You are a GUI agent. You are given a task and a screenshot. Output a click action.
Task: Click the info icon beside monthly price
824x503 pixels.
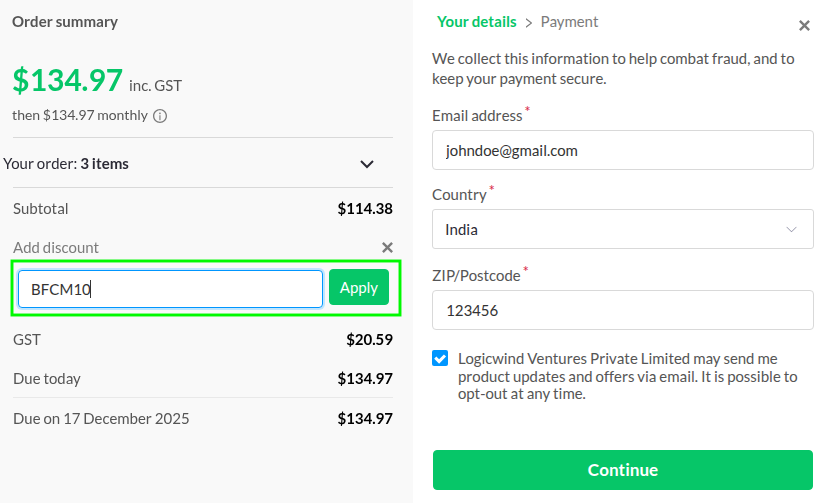[160, 116]
